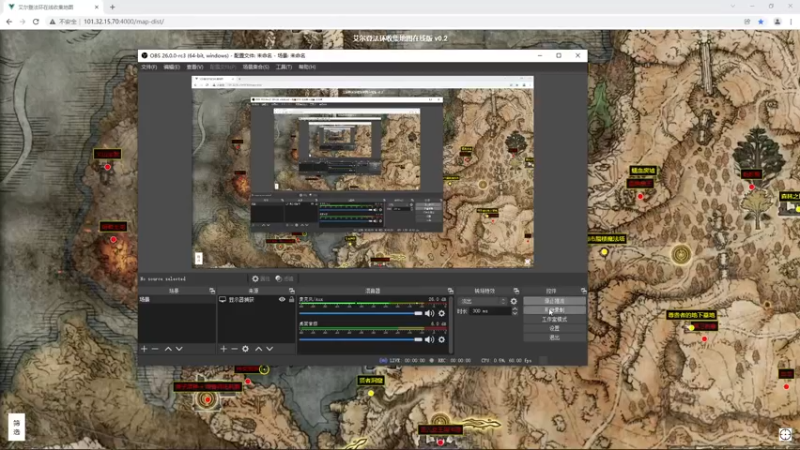Open the 查看(V) menu in OBS
Screen dimensions: 800x450
194,67
